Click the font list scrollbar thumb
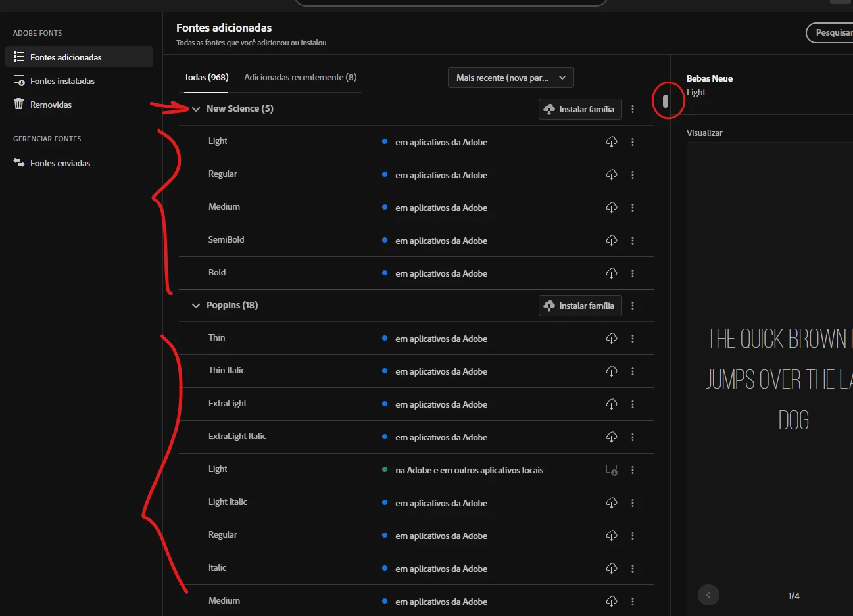The height and width of the screenshot is (616, 853). click(x=666, y=101)
